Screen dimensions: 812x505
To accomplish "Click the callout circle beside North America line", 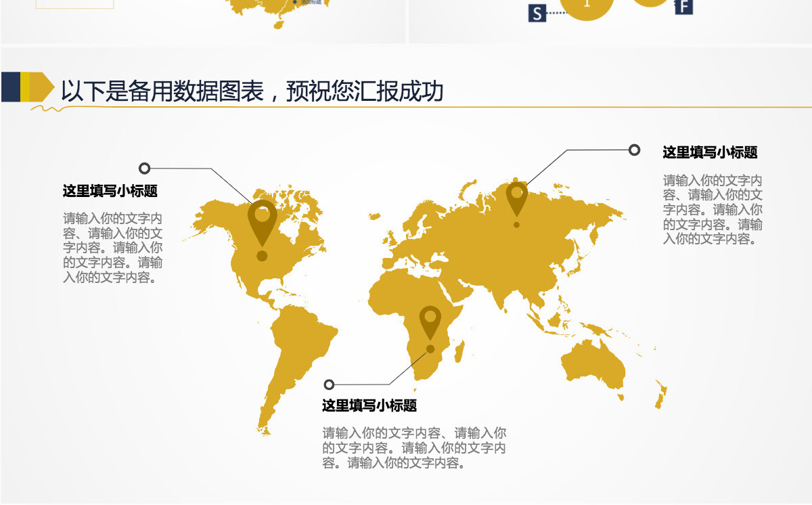I will (x=144, y=168).
